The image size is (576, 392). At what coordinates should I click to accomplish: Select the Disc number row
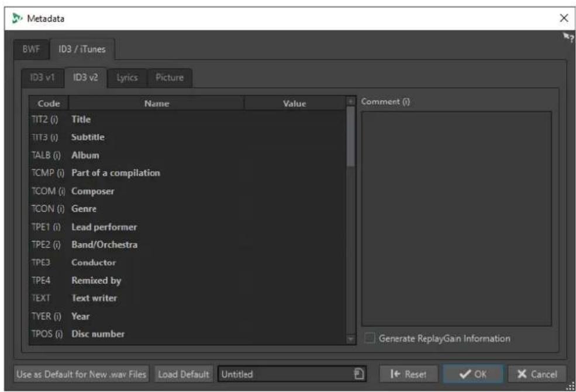[x=188, y=334]
